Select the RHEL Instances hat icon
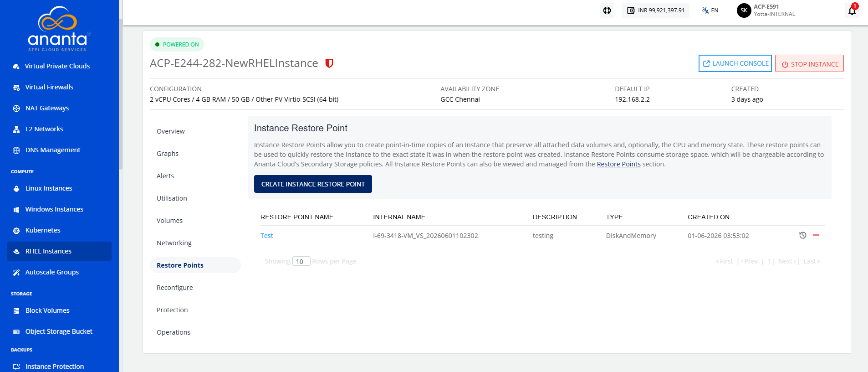 coord(16,252)
